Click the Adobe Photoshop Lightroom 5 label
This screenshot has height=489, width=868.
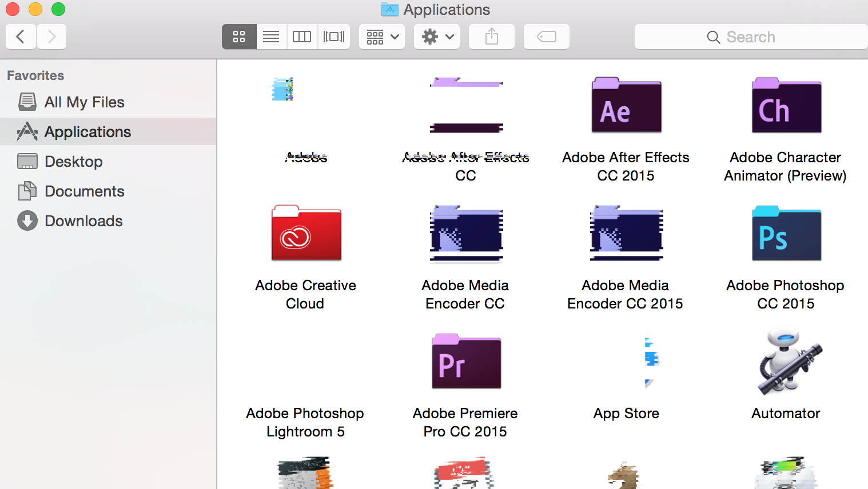(x=305, y=422)
